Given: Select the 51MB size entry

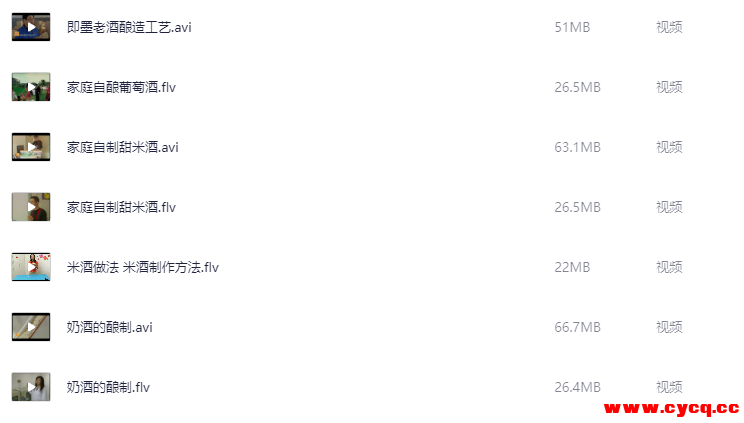Looking at the screenshot, I should (572, 27).
